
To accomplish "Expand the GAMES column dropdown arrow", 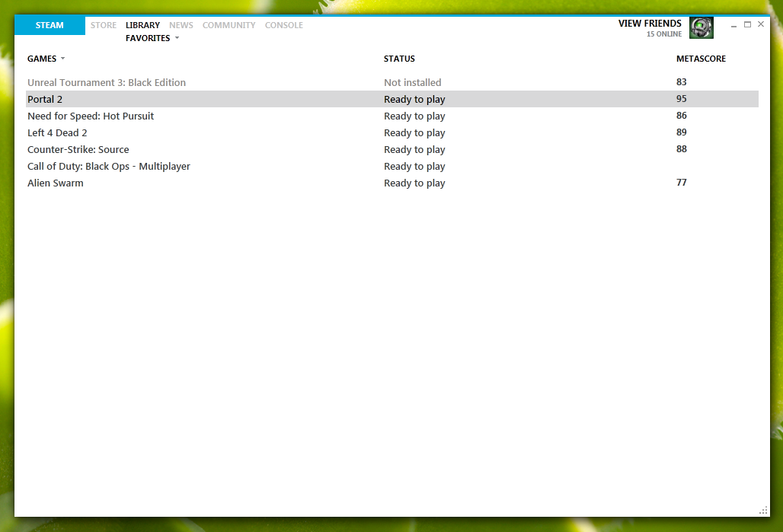I will pyautogui.click(x=63, y=59).
